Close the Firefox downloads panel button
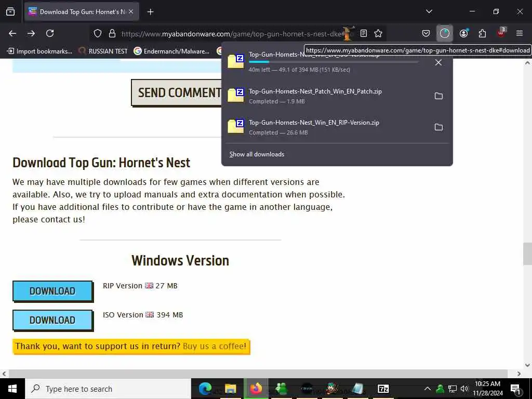The height and width of the screenshot is (399, 532). 445,33
